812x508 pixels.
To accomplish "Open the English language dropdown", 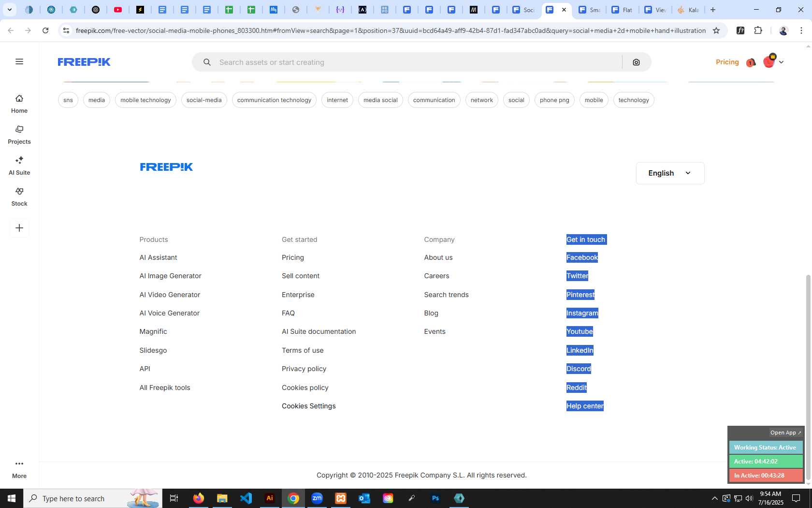I will (x=670, y=173).
